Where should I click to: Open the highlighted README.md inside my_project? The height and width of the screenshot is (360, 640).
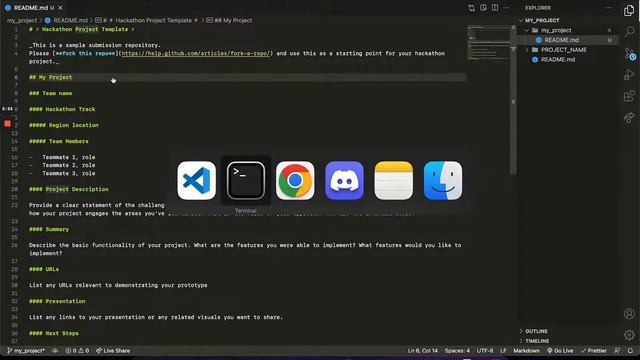(562, 40)
